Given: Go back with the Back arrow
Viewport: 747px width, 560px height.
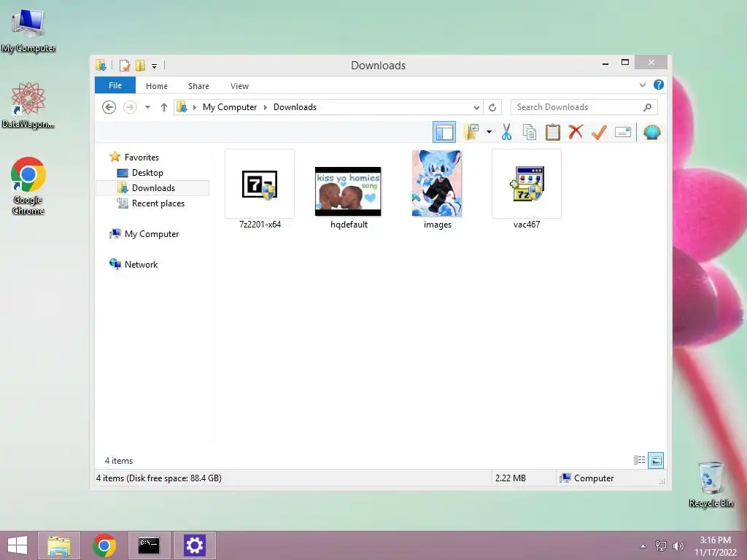Looking at the screenshot, I should coord(109,107).
